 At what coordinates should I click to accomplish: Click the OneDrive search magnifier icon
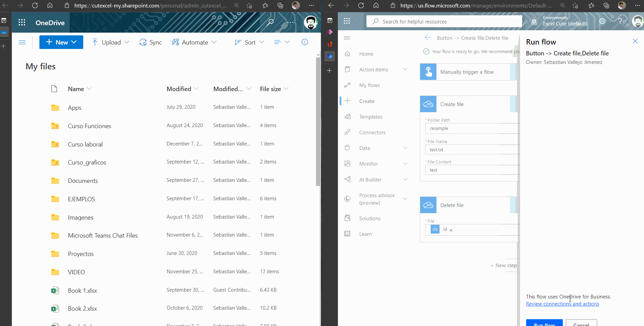[270, 22]
